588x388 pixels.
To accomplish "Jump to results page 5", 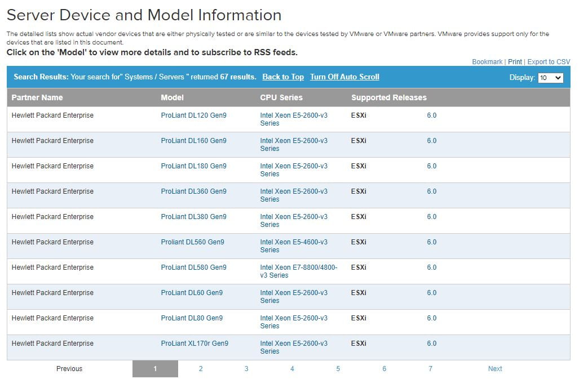I will 338,369.
